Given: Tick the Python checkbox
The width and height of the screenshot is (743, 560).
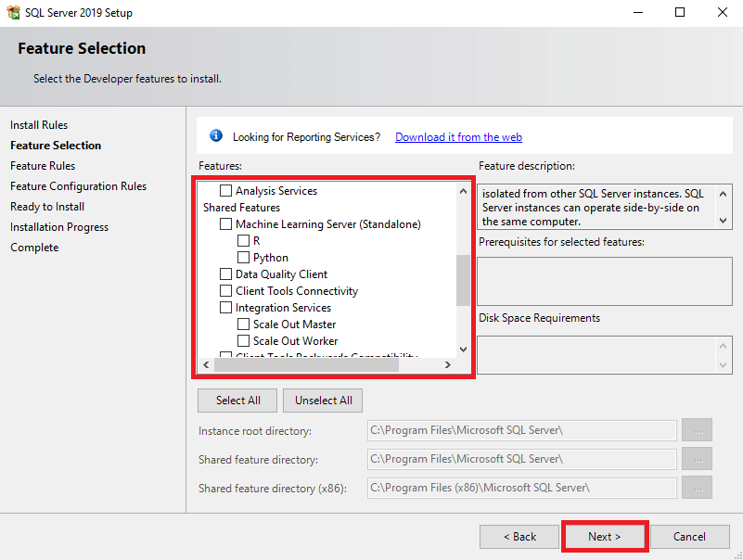Looking at the screenshot, I should tap(243, 257).
